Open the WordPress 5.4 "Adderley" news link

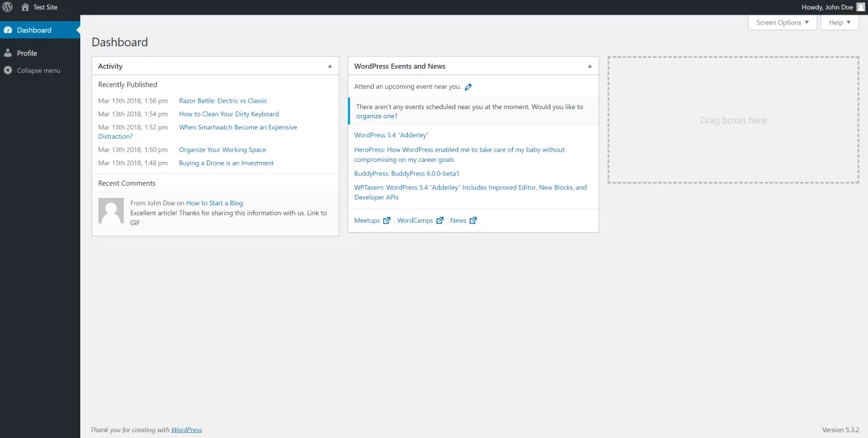[x=391, y=135]
